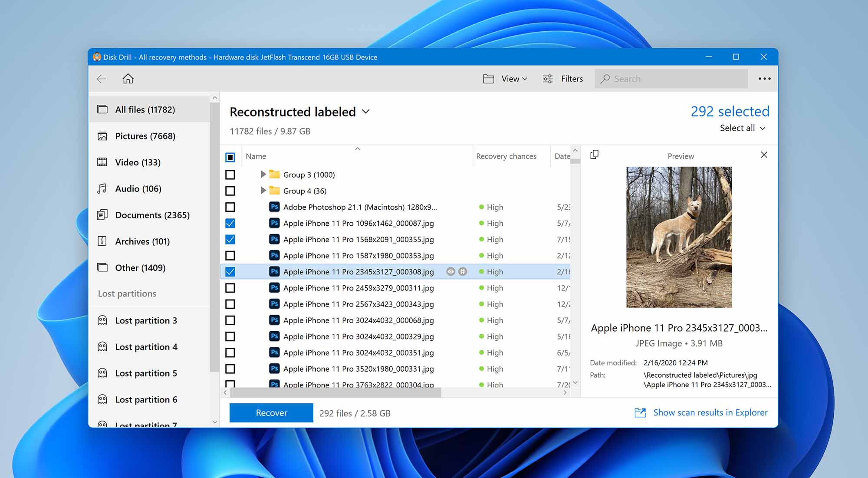This screenshot has width=868, height=478.
Task: Click the copy/duplicate icon in preview
Action: [x=594, y=155]
